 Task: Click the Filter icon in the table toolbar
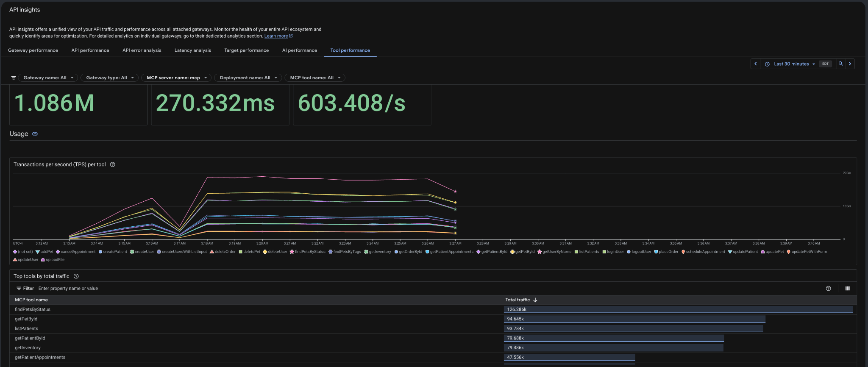19,289
